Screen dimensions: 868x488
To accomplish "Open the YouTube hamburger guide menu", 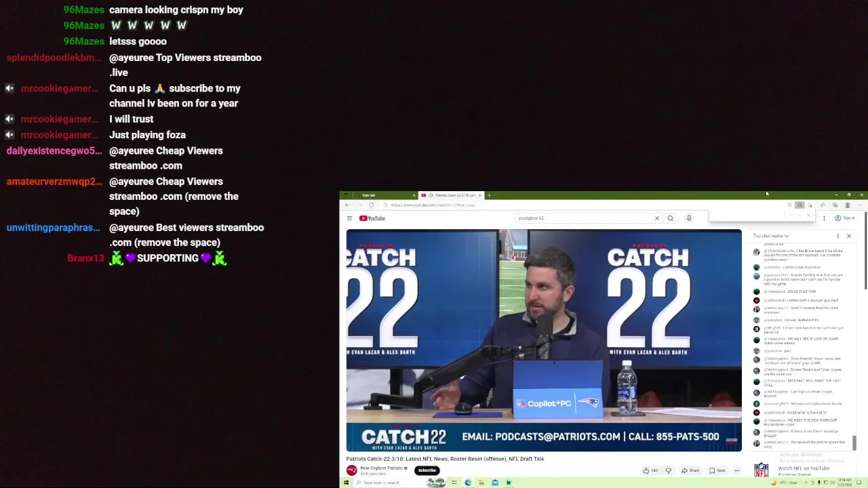I will tap(349, 218).
